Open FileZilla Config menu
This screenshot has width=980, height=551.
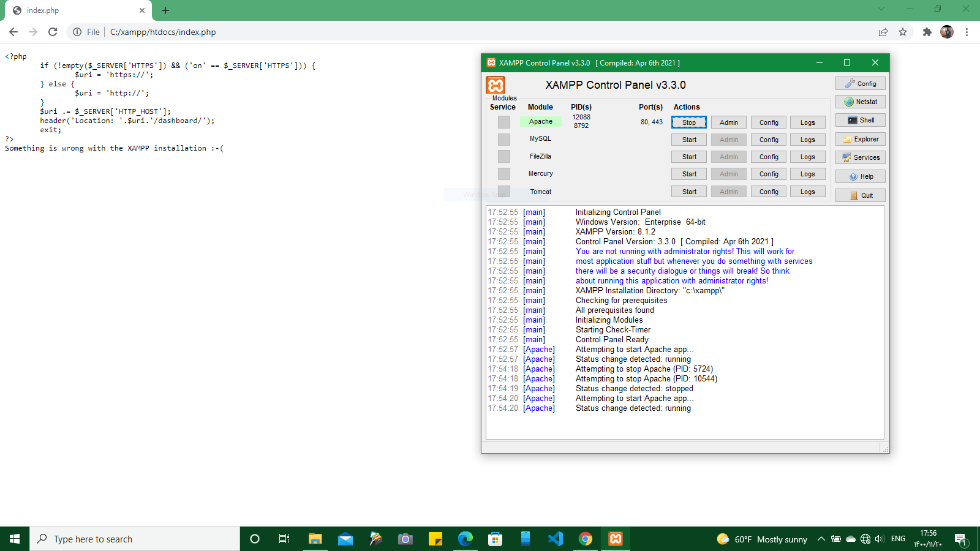coord(769,157)
